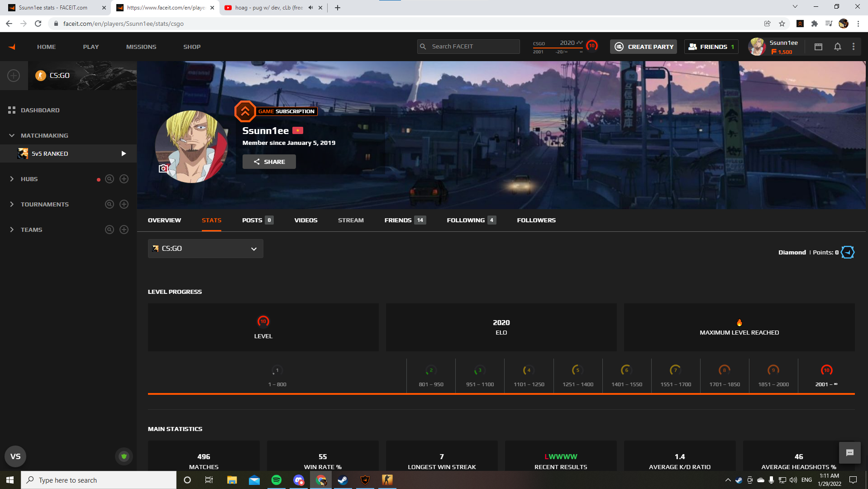Click the plus icon beside TOURNAMENTS
868x489 pixels.
(124, 204)
